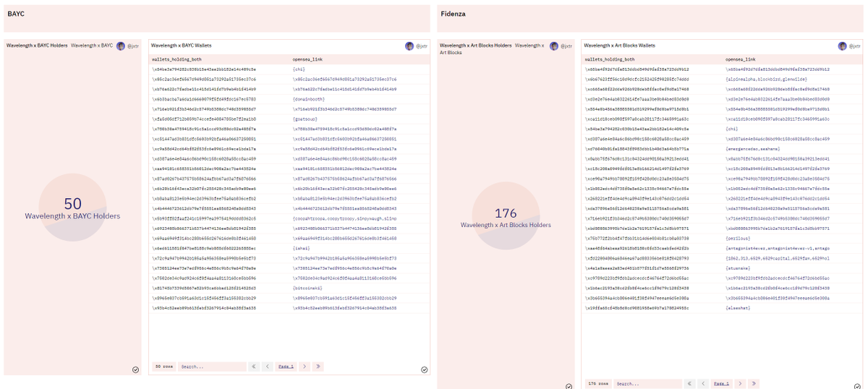
Task: Click {chi} in the BAYC Wallets table
Action: point(299,69)
